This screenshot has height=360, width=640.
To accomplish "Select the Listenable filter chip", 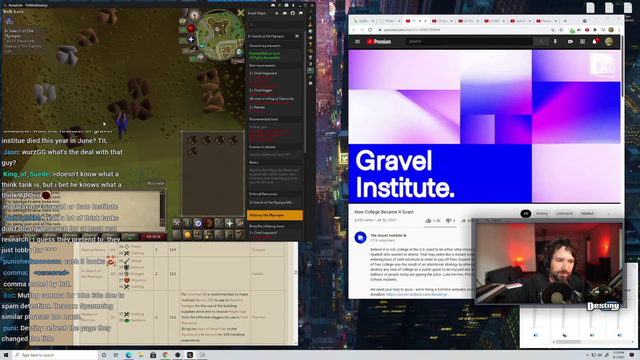I will (x=564, y=213).
